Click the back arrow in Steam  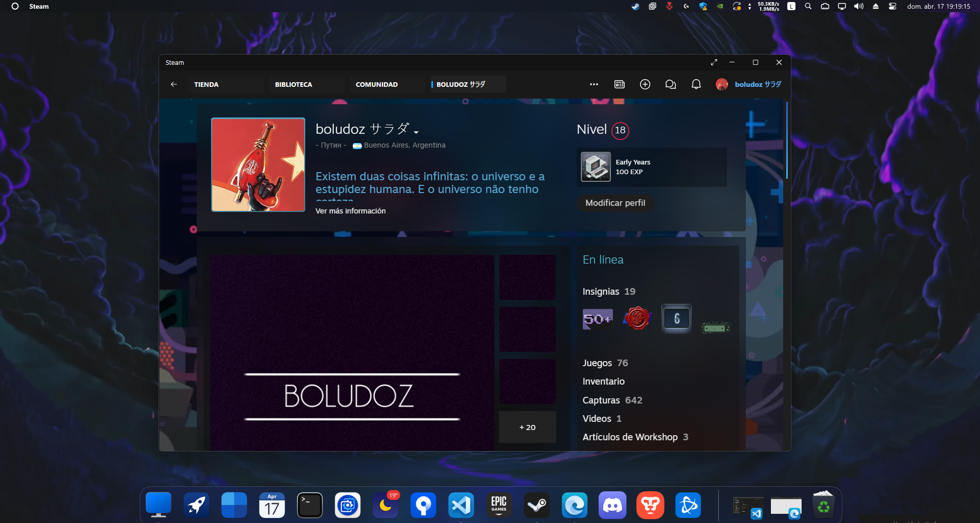(x=174, y=84)
